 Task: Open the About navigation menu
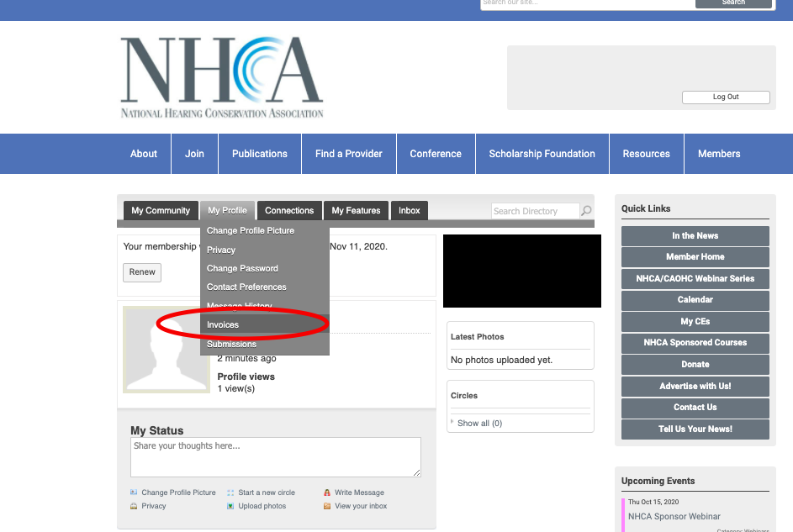[x=144, y=154]
